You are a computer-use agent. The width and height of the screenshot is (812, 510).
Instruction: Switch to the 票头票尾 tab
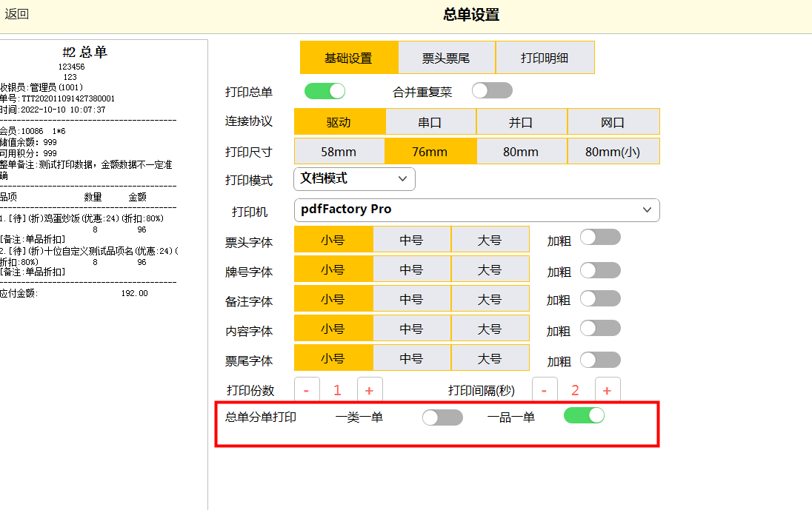coord(446,58)
